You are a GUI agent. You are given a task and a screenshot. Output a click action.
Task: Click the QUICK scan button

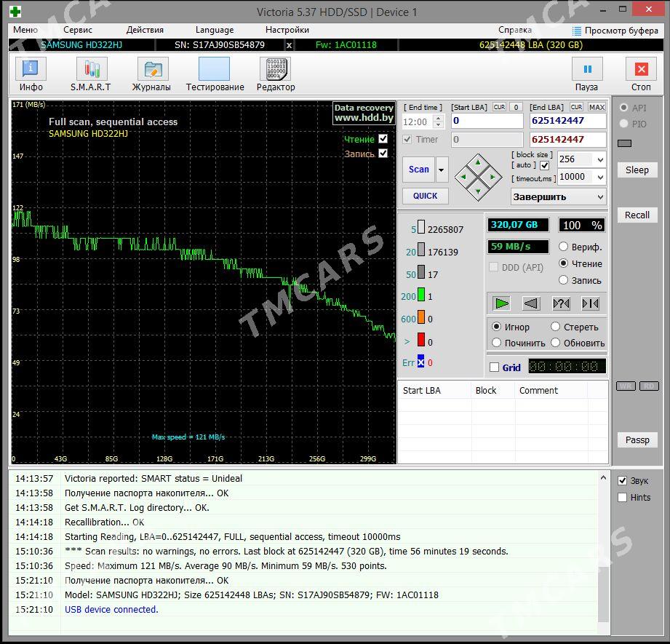(425, 196)
